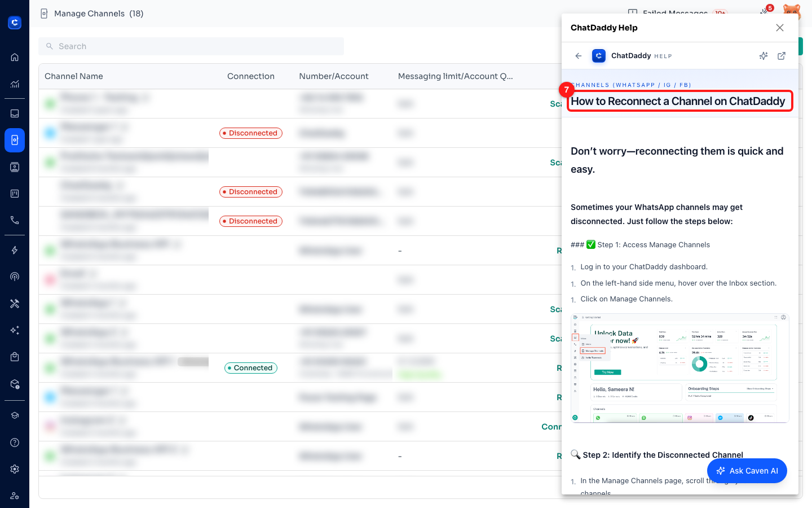Screen dimensions: 812x508
Task: Open the phone calls icon in sidebar
Action: point(15,220)
